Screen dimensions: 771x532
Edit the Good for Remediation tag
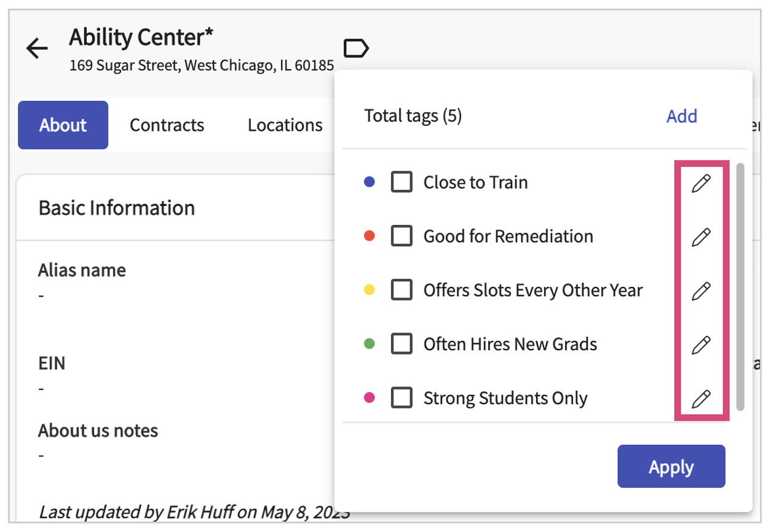701,236
